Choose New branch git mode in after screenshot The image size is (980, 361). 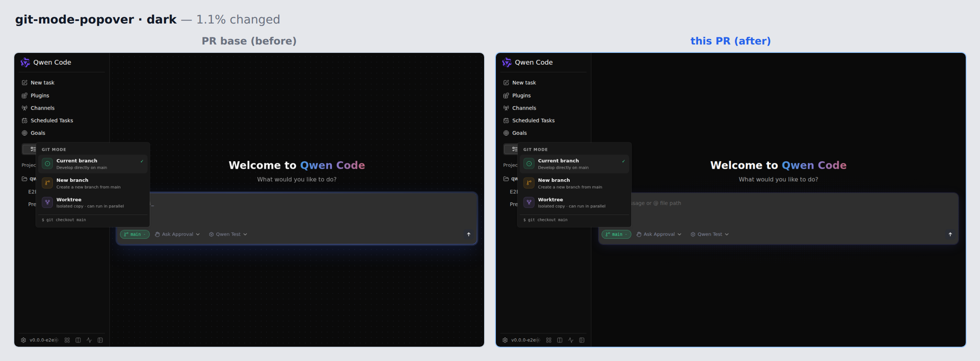click(574, 183)
